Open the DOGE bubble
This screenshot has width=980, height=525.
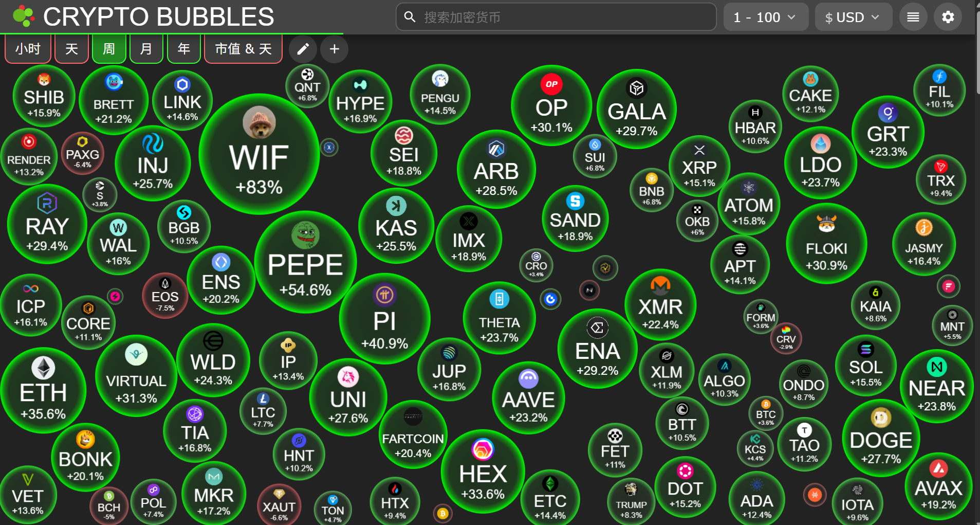(881, 438)
